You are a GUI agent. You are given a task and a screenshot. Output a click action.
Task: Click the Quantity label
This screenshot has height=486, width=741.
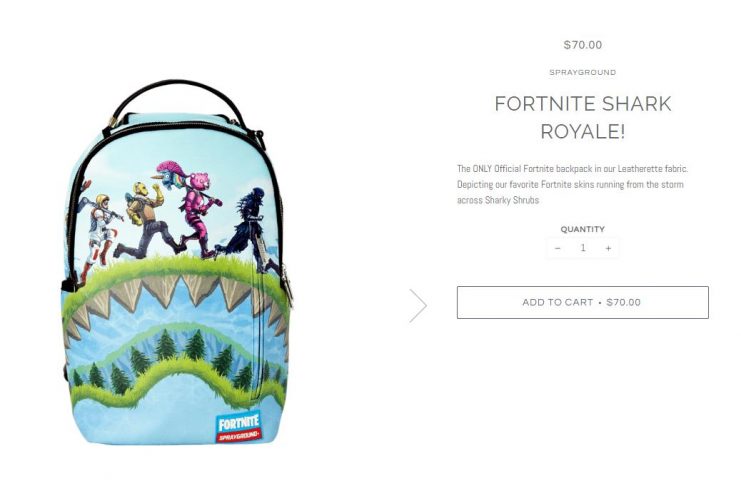583,229
